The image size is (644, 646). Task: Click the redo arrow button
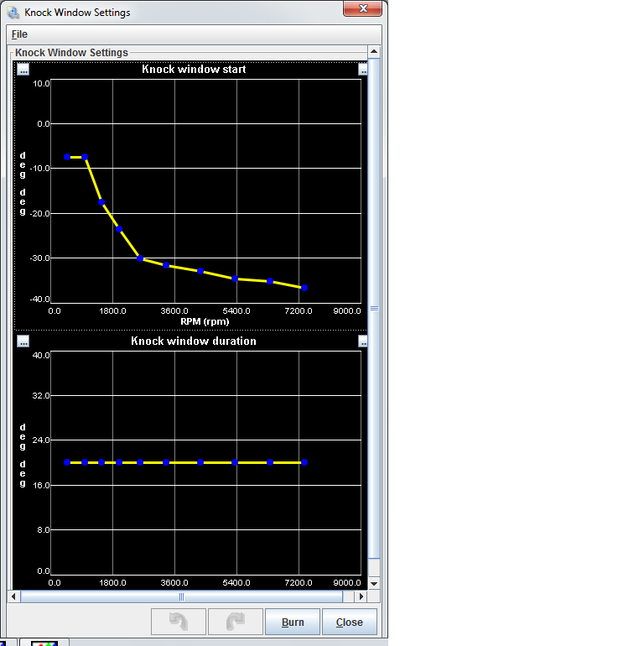(235, 622)
